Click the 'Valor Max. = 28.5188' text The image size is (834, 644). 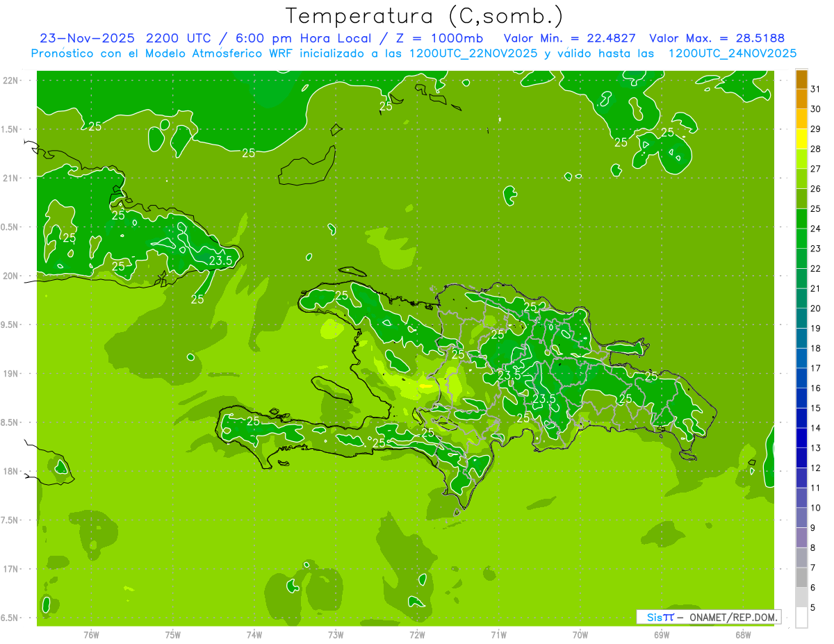[717, 38]
